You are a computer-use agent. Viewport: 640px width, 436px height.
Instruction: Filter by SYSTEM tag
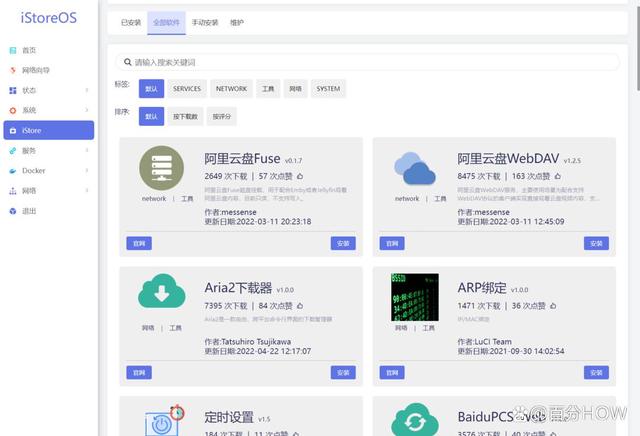328,89
